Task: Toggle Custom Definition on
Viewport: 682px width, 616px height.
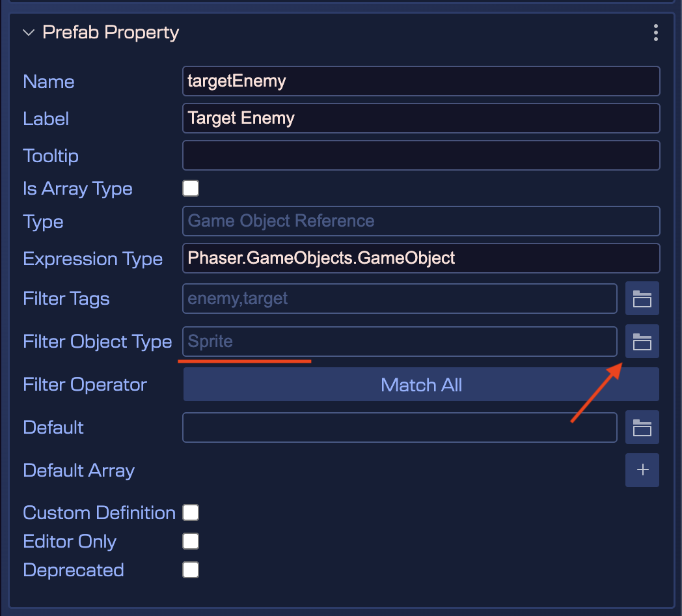Action: tap(191, 512)
